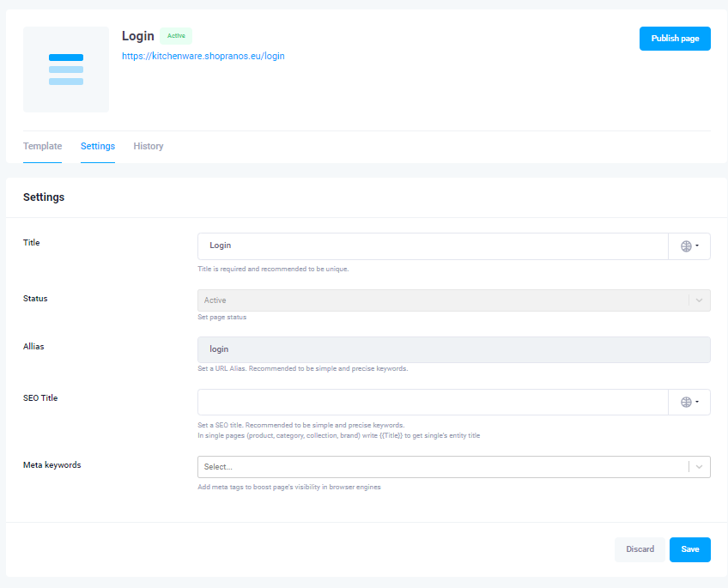This screenshot has height=588, width=728.
Task: Click into the Title input field
Action: [433, 246]
